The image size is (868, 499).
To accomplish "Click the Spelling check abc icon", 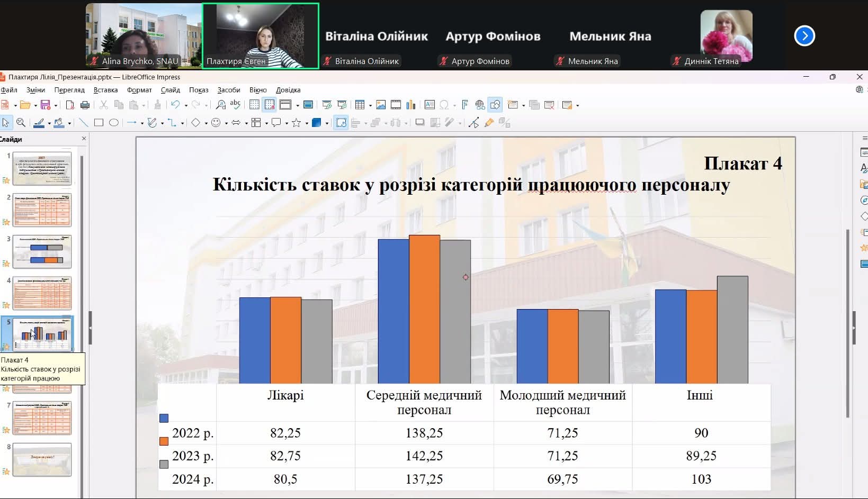I will click(235, 105).
